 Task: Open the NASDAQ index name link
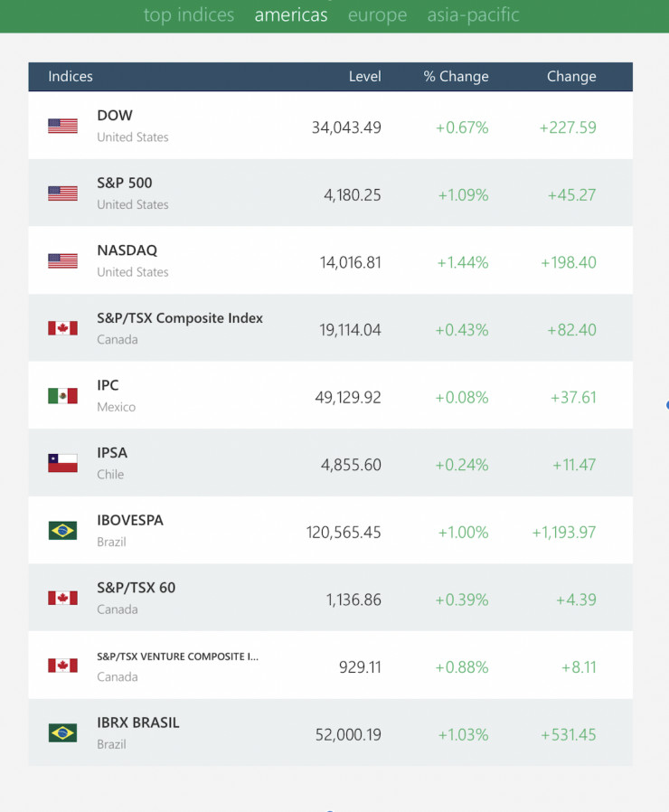(127, 250)
